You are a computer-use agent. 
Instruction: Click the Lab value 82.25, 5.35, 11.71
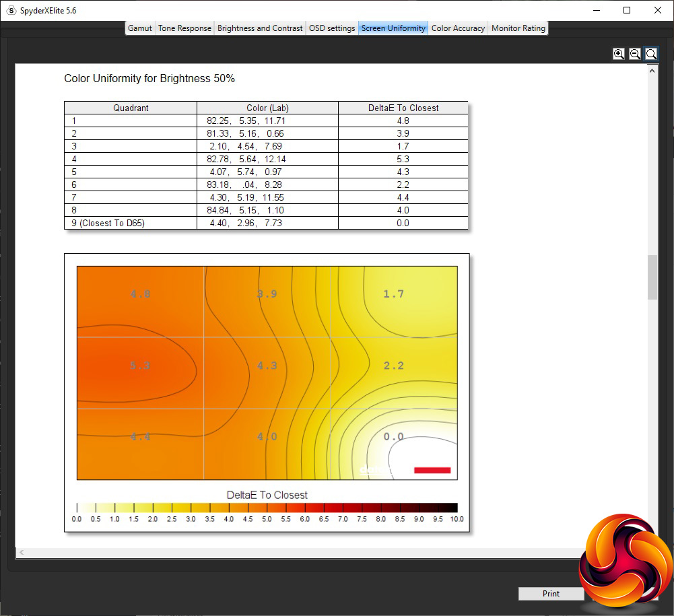click(x=246, y=121)
